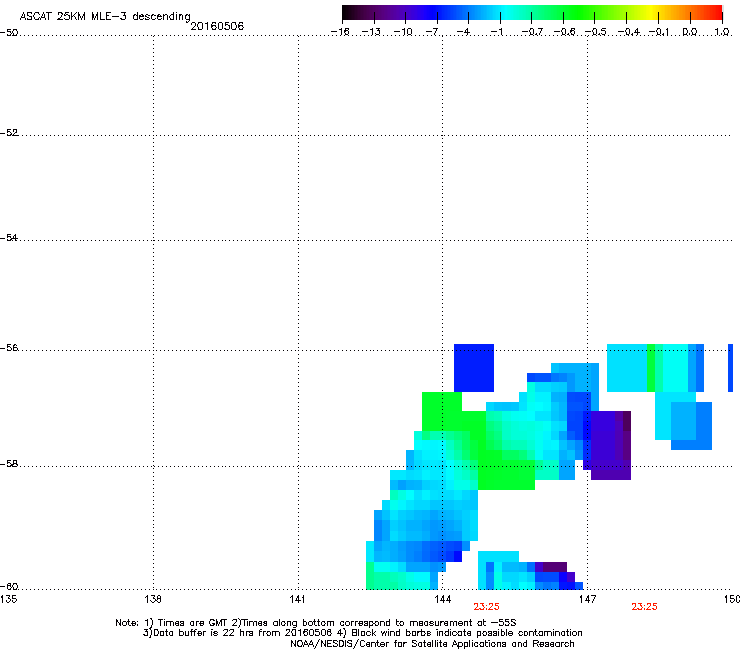Click the NOAA/NESDIS credit line
Image resolution: width=740 pixels, height=650 pixels.
point(432,644)
